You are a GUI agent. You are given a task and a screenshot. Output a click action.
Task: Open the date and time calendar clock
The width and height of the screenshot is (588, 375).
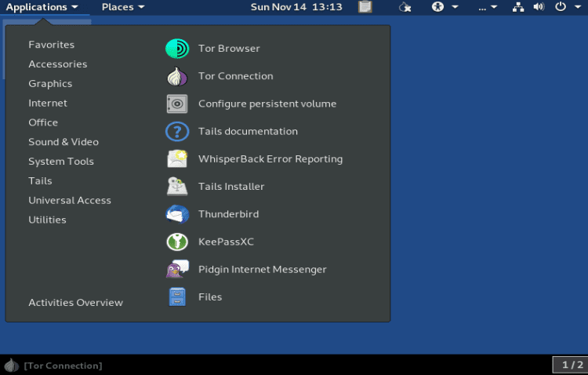pyautogui.click(x=296, y=7)
